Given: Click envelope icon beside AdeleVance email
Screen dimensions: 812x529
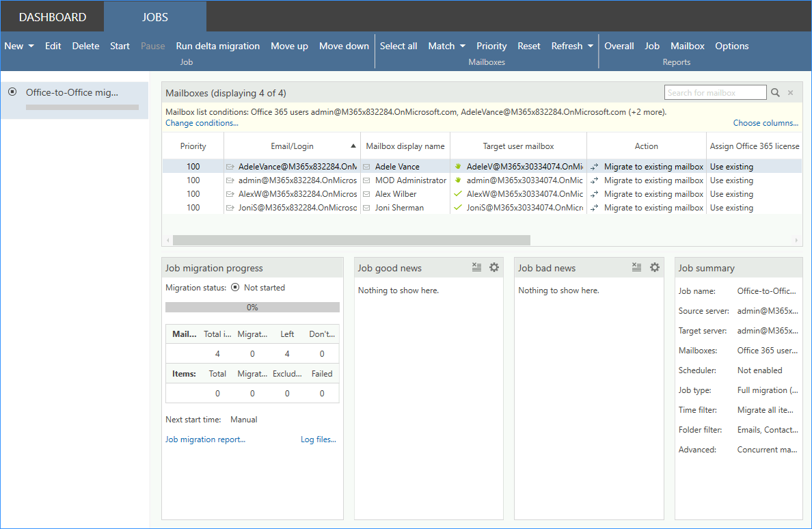Looking at the screenshot, I should pos(230,167).
